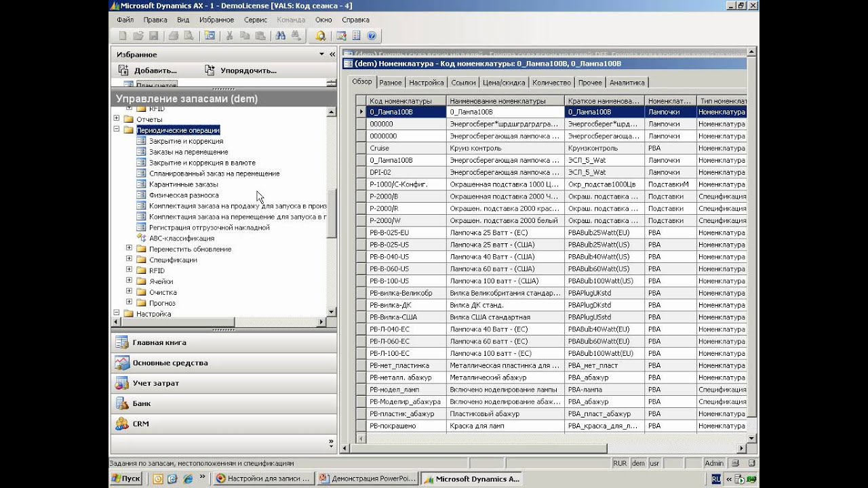Open the Окно menu
Screen dimensions: 868x488
click(x=323, y=20)
